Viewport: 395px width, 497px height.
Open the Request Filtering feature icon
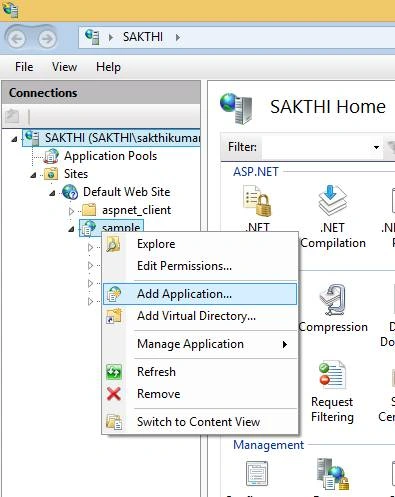[332, 374]
